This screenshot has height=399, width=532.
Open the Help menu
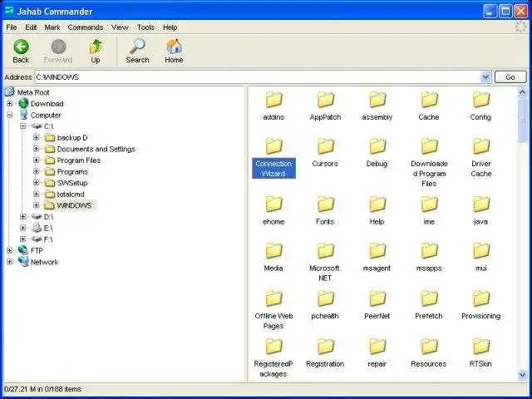click(x=170, y=27)
